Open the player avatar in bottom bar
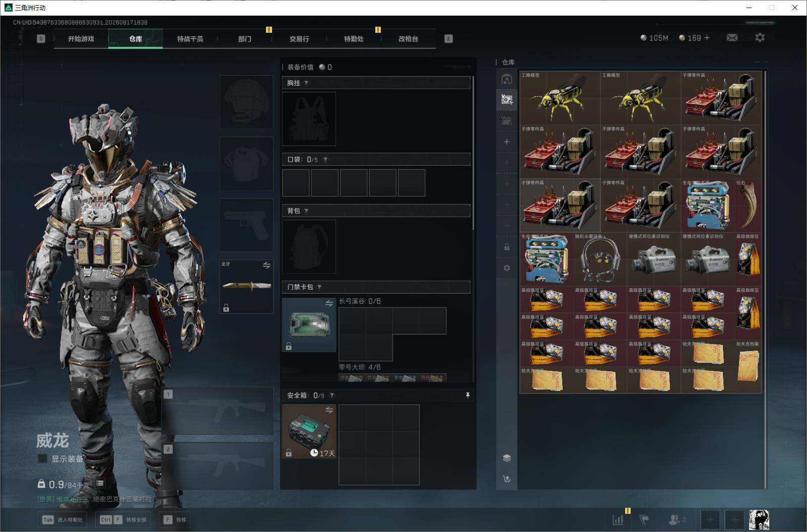Image resolution: width=807 pixels, height=532 pixels. [x=759, y=520]
